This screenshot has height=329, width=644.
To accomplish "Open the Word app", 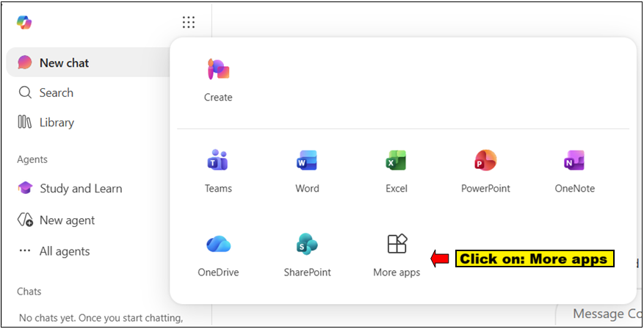I will 307,171.
